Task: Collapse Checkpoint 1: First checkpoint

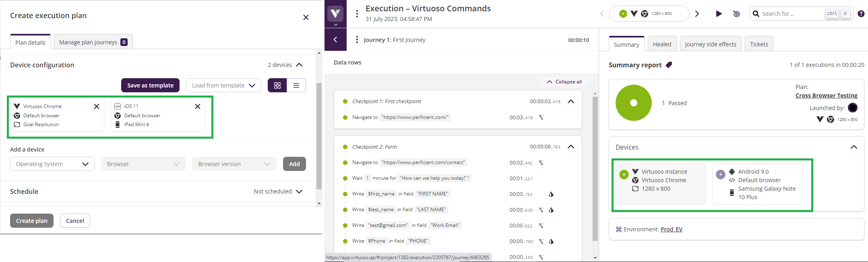Action: [x=571, y=102]
